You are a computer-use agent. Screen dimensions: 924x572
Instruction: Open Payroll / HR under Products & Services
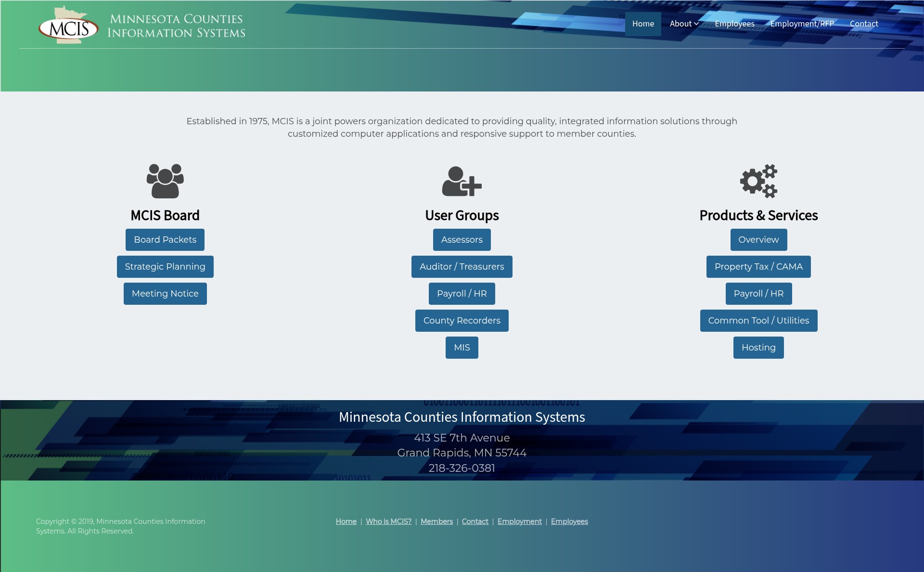coord(758,294)
